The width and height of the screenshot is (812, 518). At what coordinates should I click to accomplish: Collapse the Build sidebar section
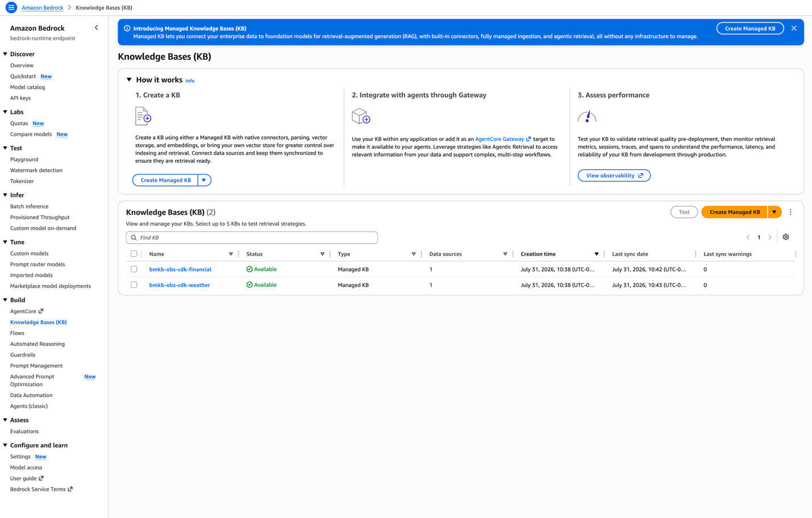[x=5, y=300]
